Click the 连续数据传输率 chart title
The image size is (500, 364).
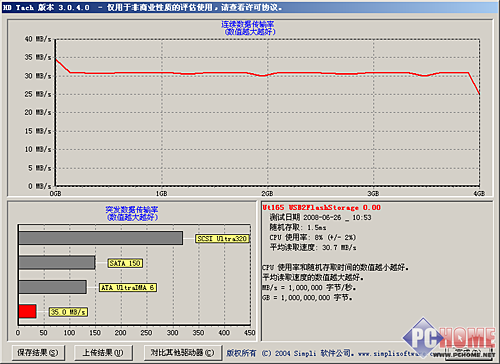(x=248, y=24)
